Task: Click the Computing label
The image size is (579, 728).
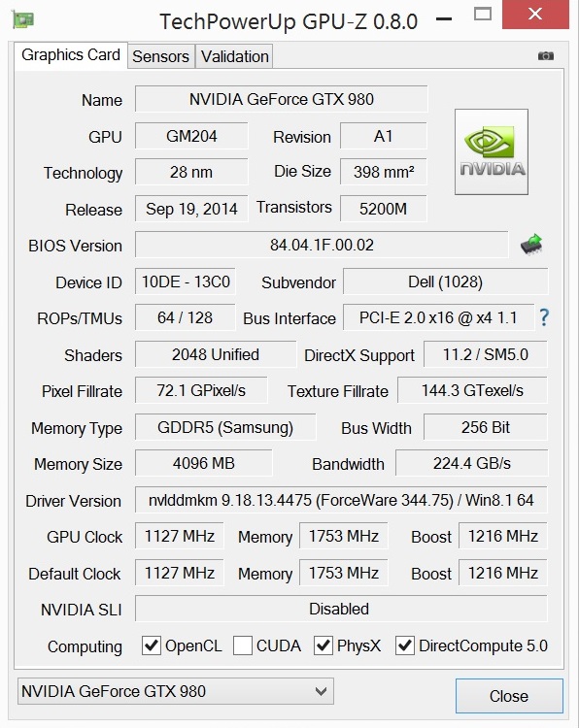Action: click(x=85, y=646)
